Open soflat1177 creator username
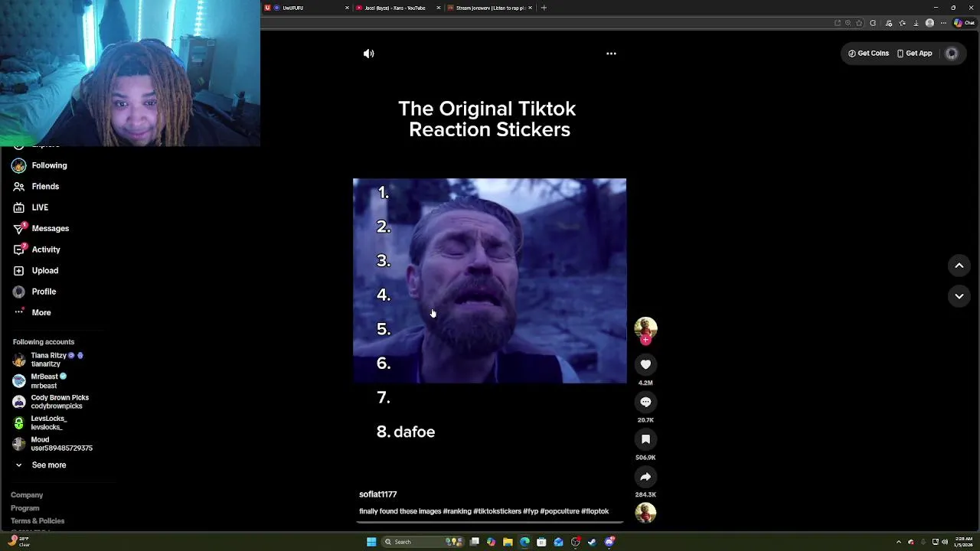 coord(377,494)
